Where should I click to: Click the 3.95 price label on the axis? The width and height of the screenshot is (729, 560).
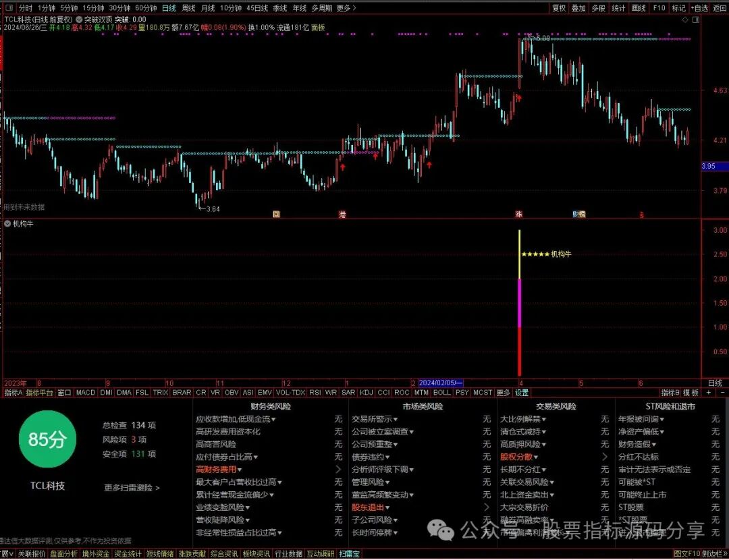715,166
